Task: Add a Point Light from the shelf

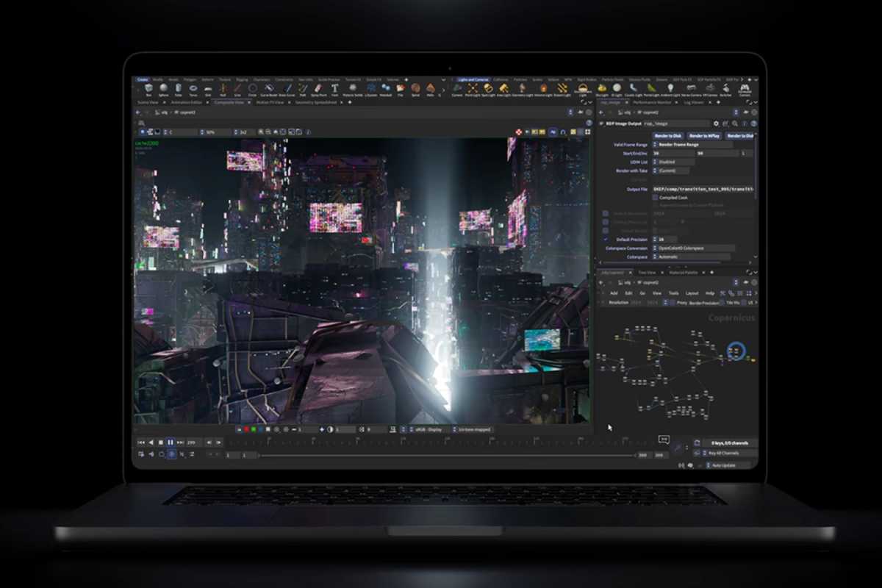Action: (473, 90)
